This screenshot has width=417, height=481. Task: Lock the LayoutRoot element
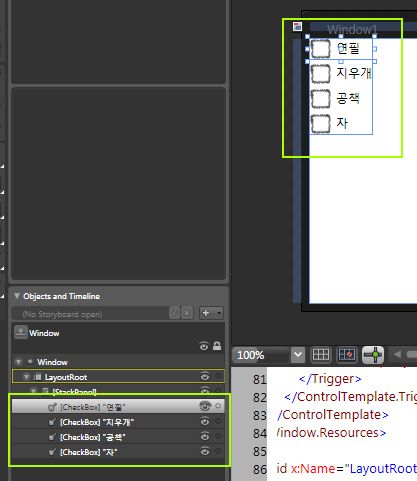coord(218,376)
